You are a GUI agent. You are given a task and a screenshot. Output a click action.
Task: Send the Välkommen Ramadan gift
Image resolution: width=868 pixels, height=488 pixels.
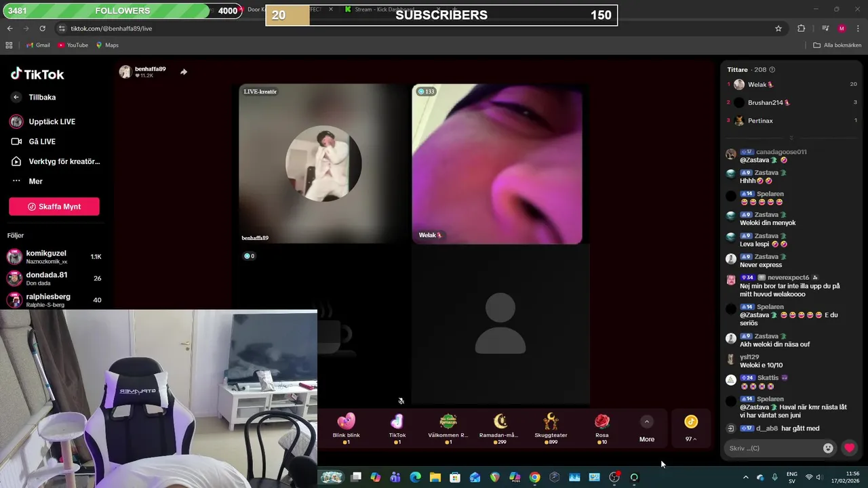448,428
